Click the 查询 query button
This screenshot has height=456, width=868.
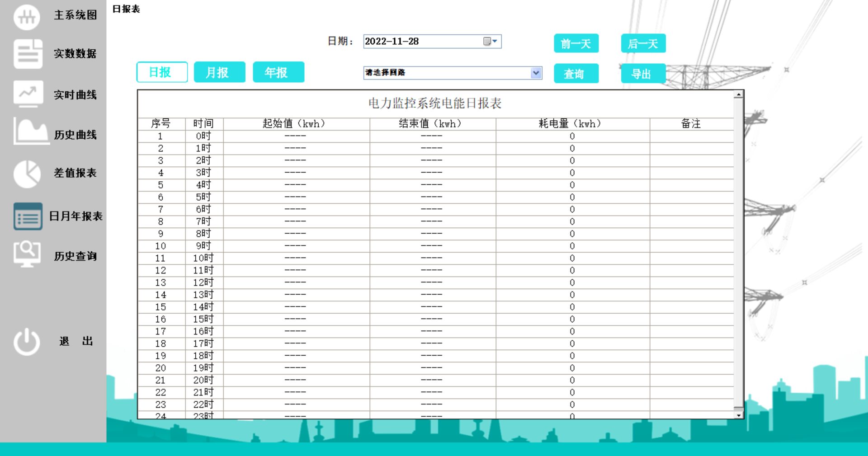[x=576, y=73]
